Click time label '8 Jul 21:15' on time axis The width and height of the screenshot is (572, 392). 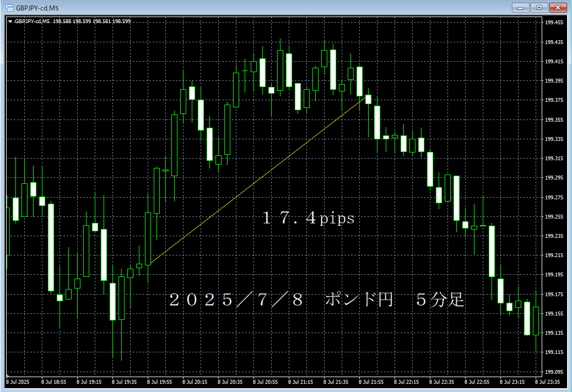point(300,382)
